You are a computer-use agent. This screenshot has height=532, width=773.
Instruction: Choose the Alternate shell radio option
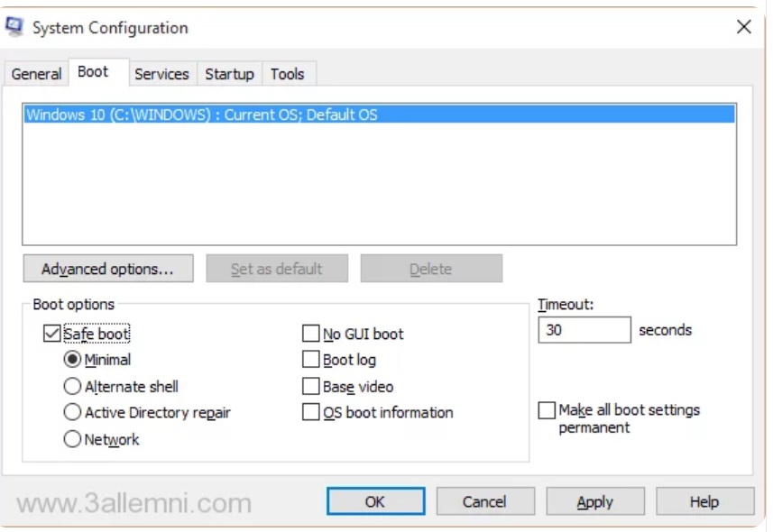[73, 387]
